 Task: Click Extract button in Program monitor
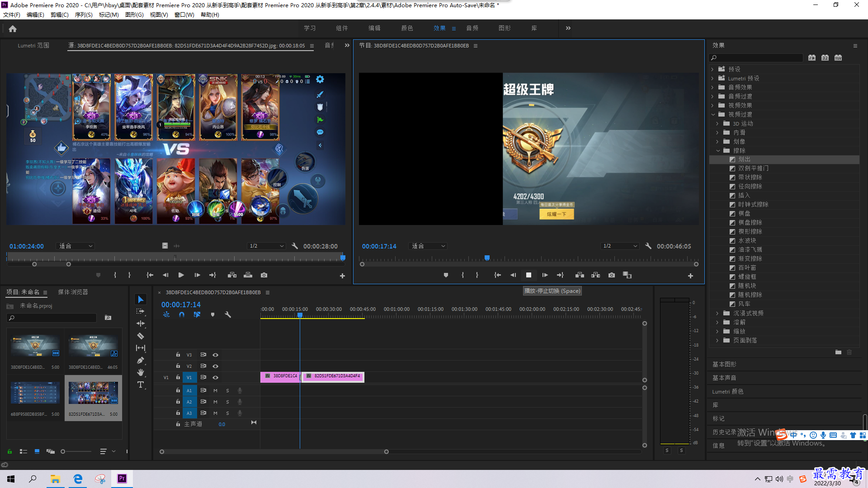tap(595, 275)
